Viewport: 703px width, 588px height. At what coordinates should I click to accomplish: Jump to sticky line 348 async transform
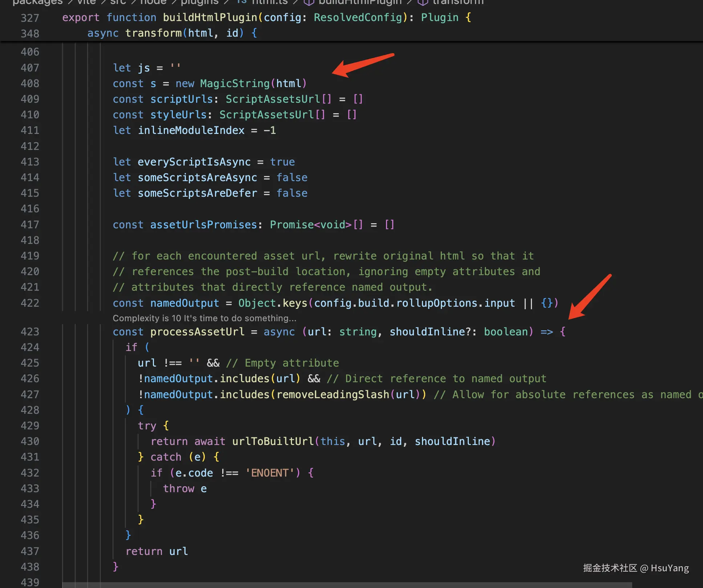[153, 33]
